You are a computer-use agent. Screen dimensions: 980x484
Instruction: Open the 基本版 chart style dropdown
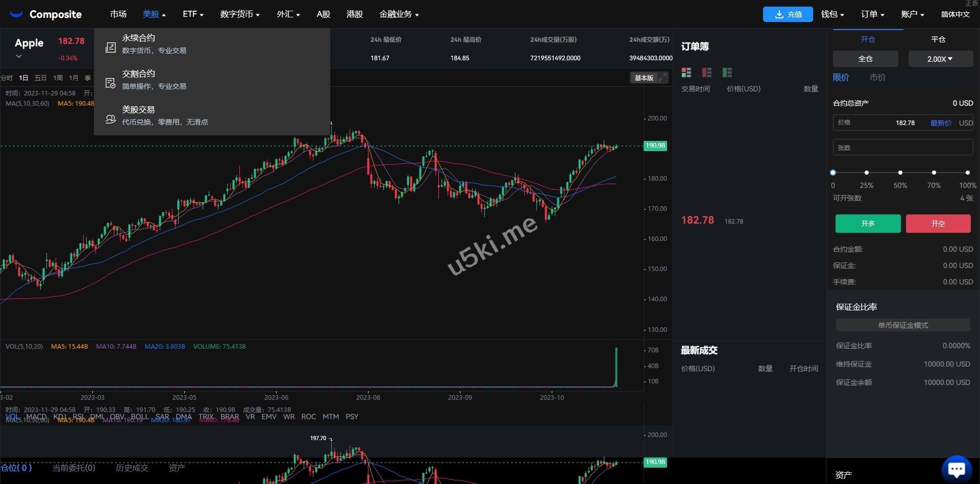(644, 78)
